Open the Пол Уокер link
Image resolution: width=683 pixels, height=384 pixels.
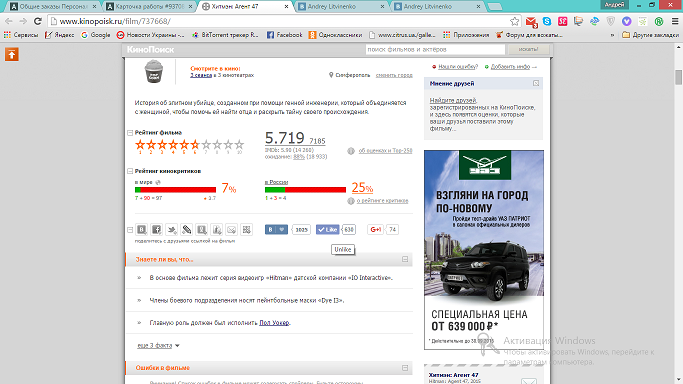pos(274,323)
